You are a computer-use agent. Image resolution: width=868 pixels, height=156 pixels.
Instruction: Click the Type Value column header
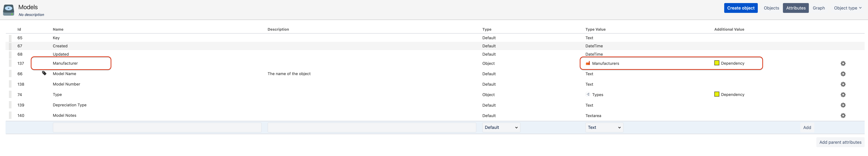595,29
